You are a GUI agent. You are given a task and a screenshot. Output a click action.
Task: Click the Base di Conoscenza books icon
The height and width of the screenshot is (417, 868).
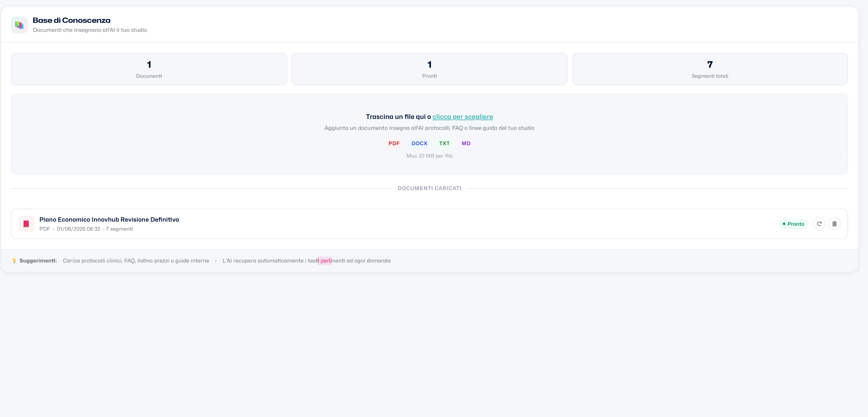coord(19,25)
